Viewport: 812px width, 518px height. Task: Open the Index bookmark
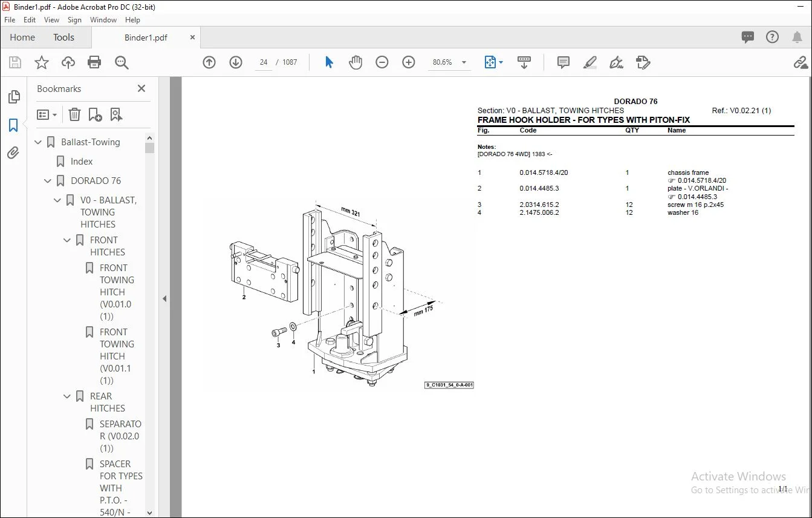click(82, 162)
